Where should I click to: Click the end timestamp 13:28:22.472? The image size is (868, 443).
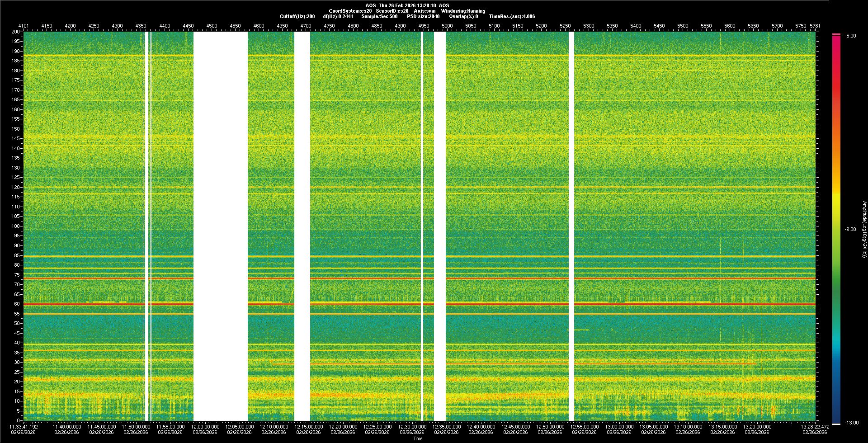point(815,427)
